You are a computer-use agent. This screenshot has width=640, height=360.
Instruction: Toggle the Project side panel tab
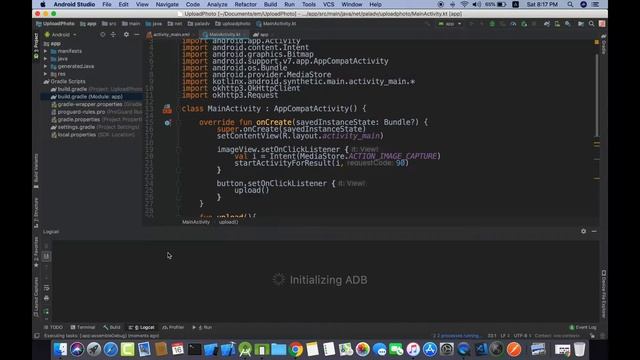[36, 45]
